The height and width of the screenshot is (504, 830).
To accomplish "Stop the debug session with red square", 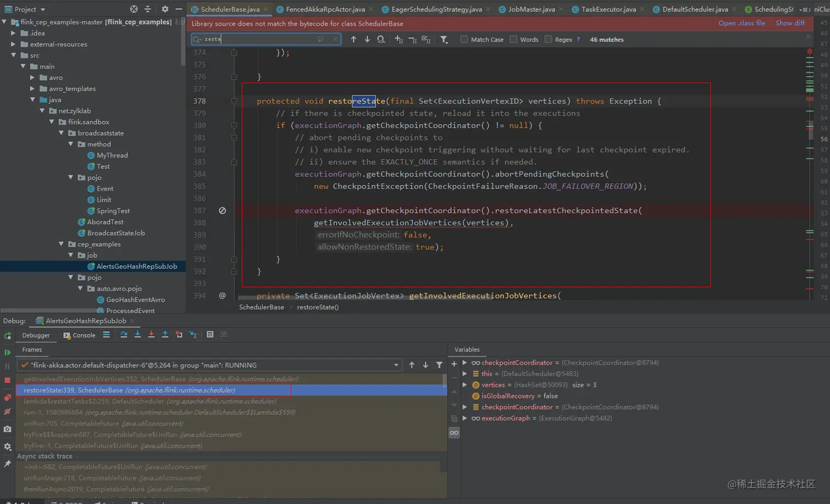I will tap(8, 380).
